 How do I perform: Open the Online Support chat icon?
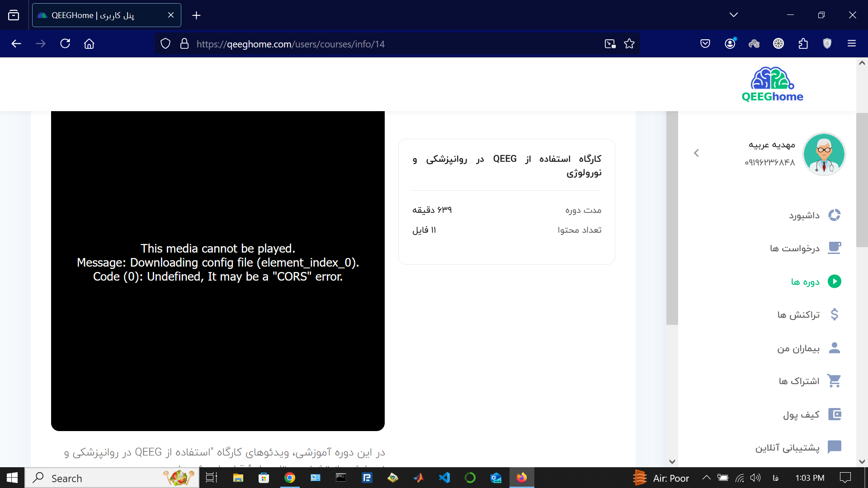pos(834,447)
